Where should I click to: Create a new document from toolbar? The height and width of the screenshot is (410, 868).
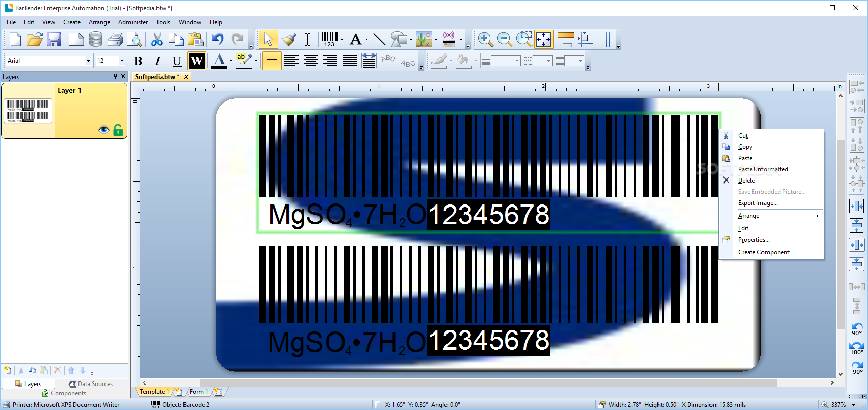(x=15, y=39)
